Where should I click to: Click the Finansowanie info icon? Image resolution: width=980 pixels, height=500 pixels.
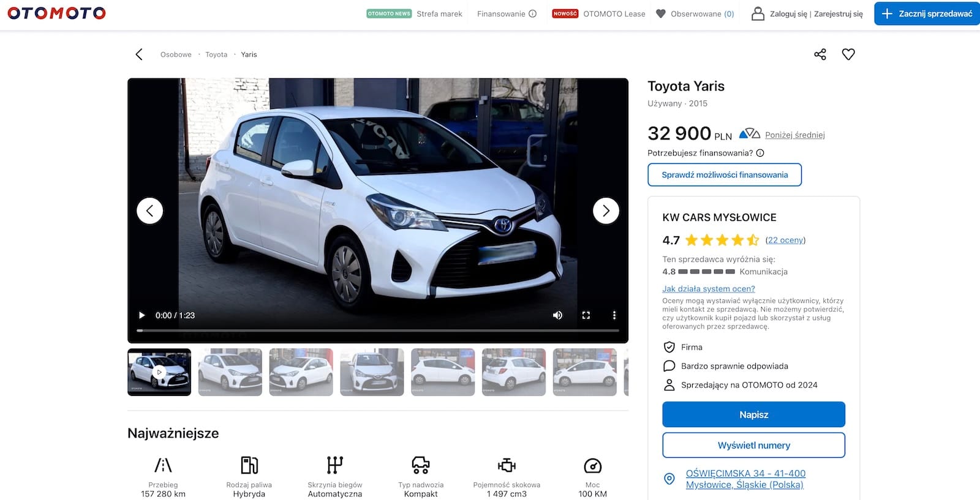[x=533, y=13]
